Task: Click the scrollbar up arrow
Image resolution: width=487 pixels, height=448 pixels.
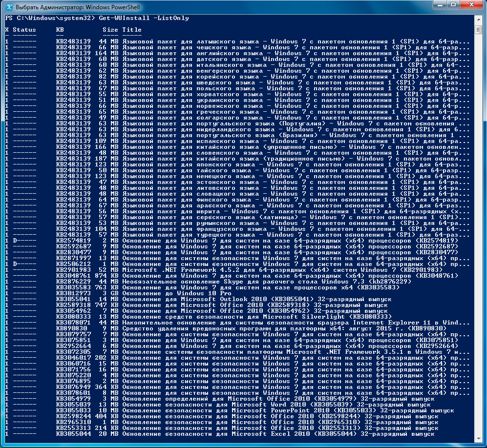Action: (478, 20)
